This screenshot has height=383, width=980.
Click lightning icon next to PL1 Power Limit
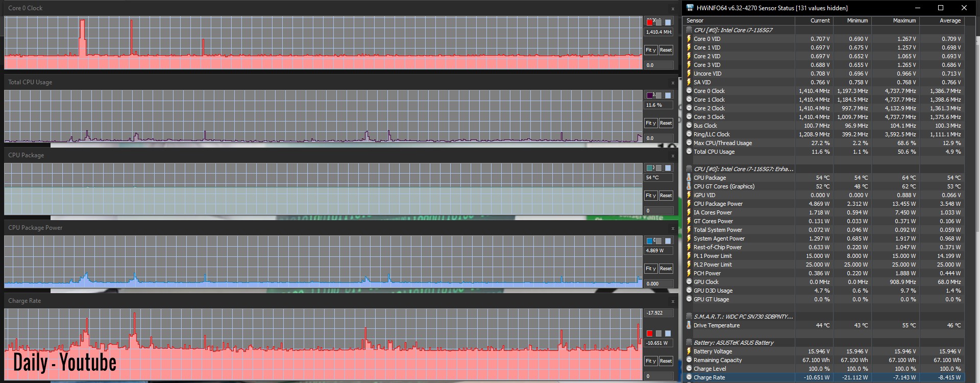pos(689,256)
